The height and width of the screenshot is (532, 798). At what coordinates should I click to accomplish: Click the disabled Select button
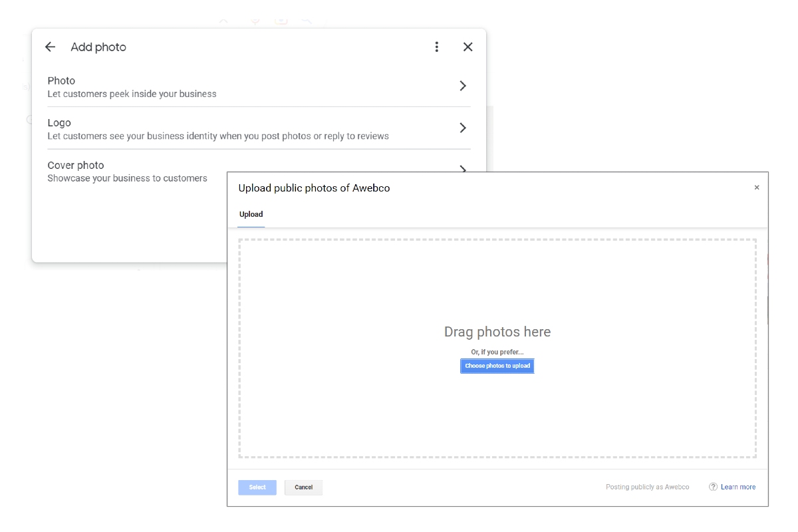point(257,487)
